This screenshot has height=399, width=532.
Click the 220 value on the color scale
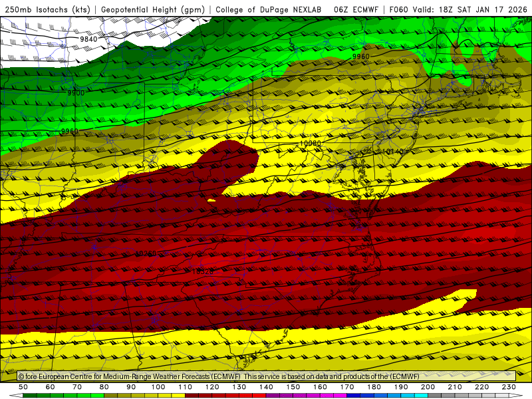coord(481,387)
